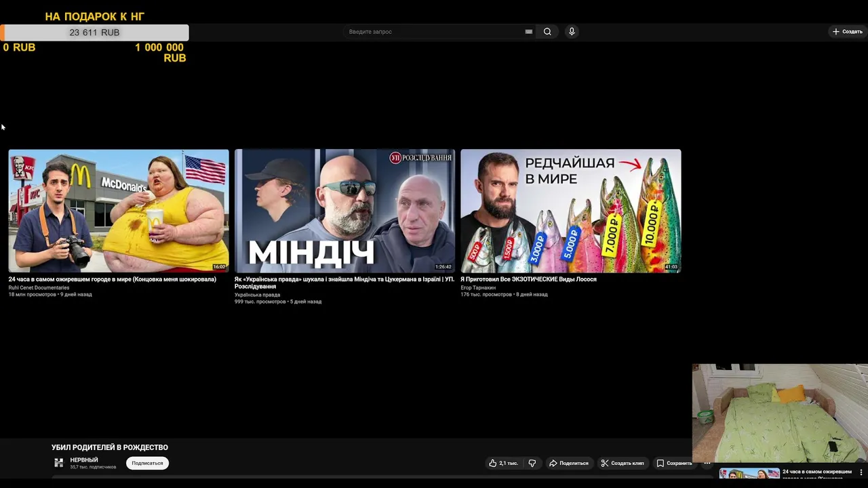This screenshot has width=868, height=488.
Task: Open 'Ruhi Cenet Documentaries' channel link
Action: coord(39,288)
